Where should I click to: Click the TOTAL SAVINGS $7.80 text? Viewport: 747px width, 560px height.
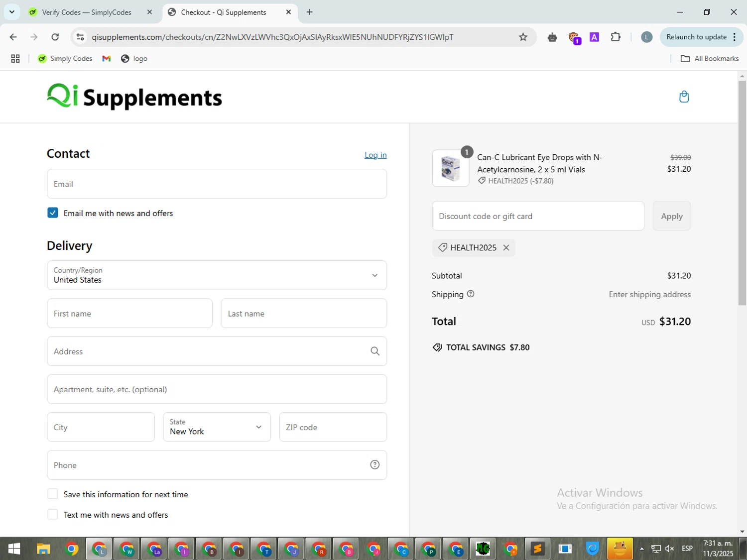(488, 347)
